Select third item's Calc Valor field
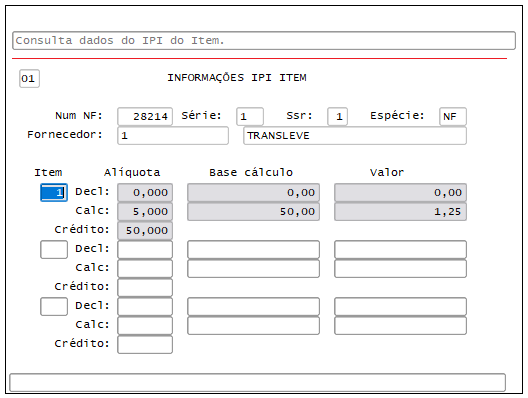This screenshot has width=528, height=398. tap(400, 325)
